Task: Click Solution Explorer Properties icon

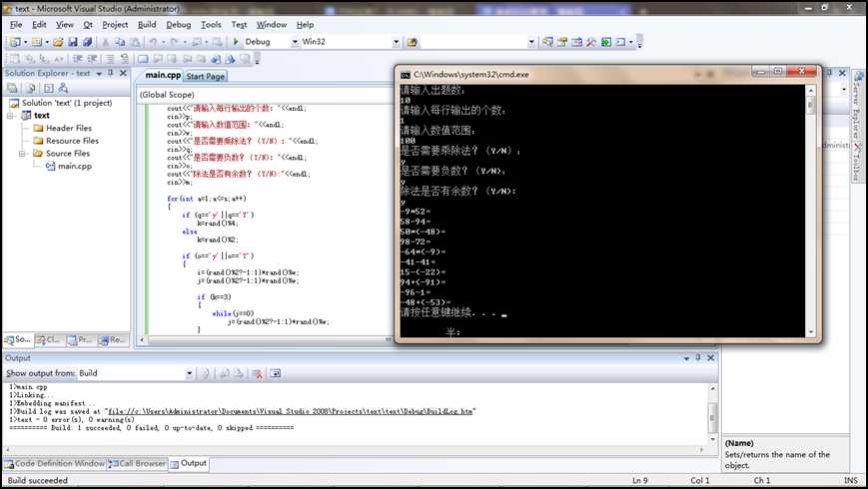Action: coord(13,88)
